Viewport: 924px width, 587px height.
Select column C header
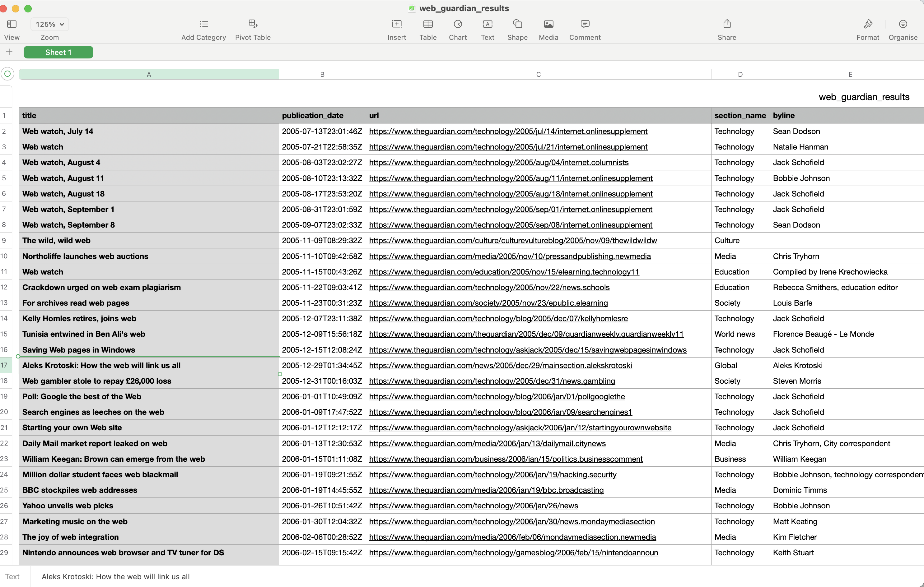click(538, 74)
